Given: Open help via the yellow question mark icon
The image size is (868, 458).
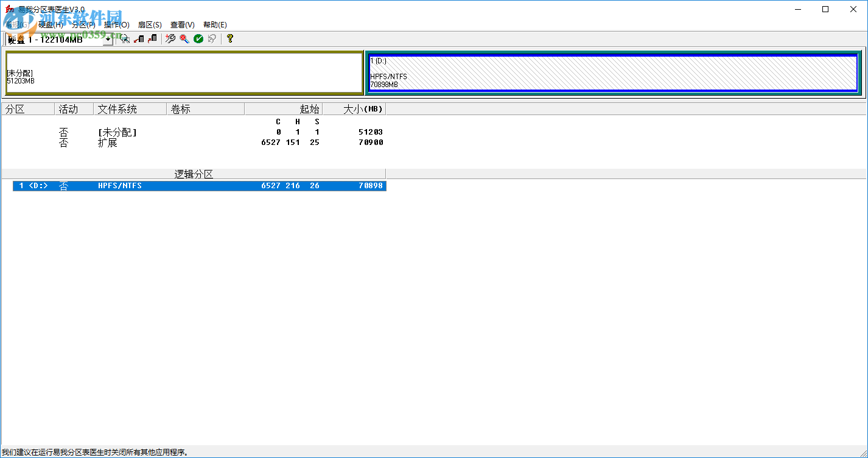Looking at the screenshot, I should 229,38.
